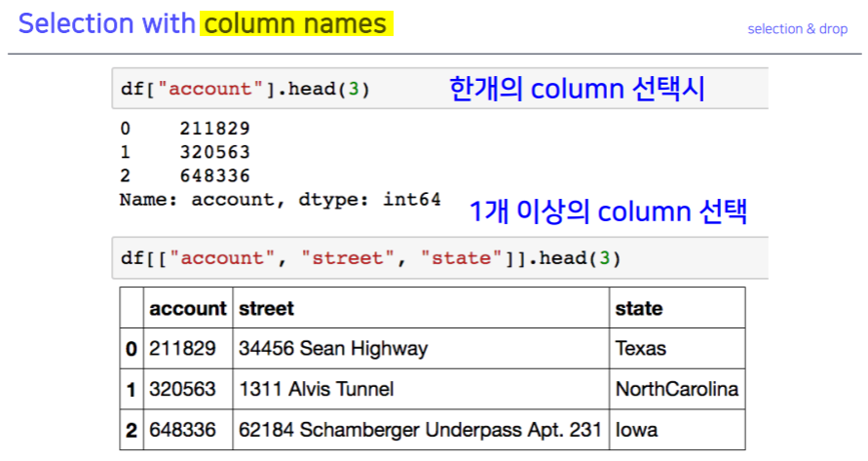868x461 pixels.
Task: Click row index '1' in the table
Action: [132, 389]
